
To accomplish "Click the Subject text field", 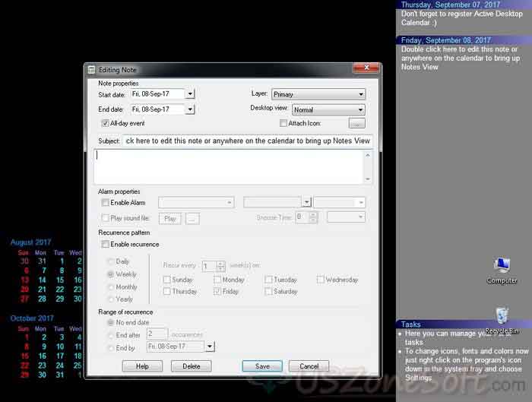I will pos(247,141).
